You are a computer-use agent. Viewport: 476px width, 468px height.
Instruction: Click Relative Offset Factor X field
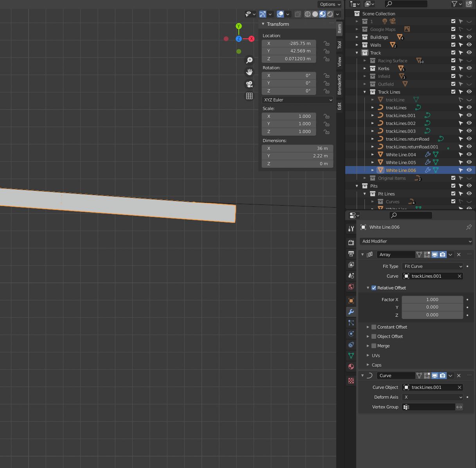[433, 300]
